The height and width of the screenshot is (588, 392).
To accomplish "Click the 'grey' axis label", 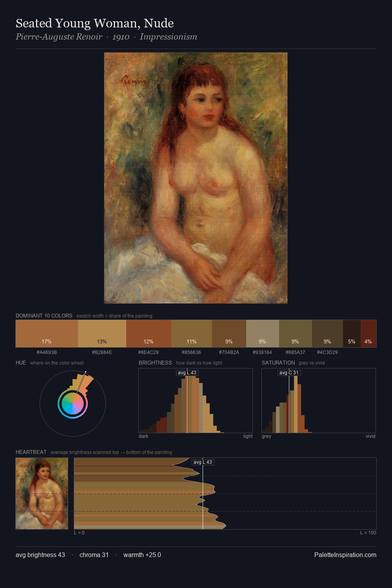I will (x=267, y=436).
